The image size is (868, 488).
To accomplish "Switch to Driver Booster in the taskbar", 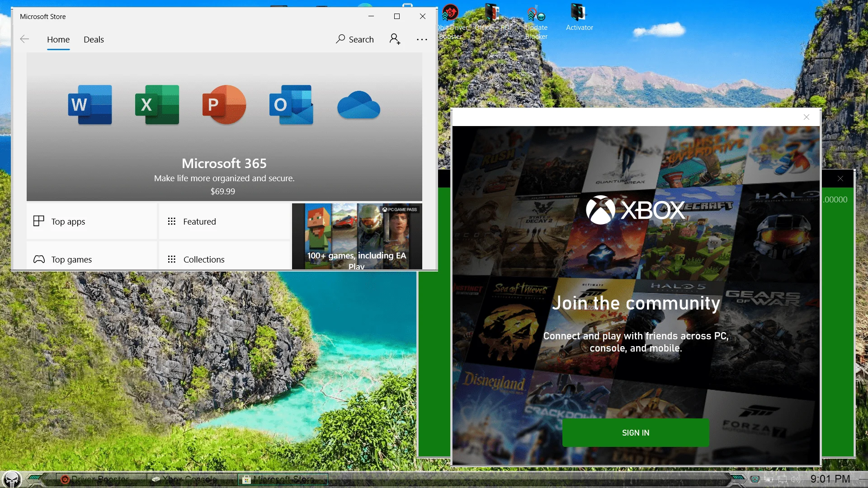I will 101,479.
